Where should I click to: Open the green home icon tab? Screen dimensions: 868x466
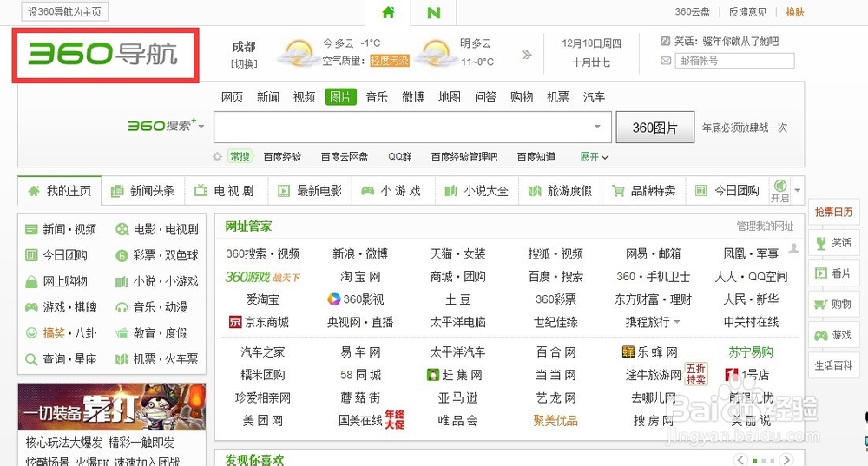pos(388,12)
